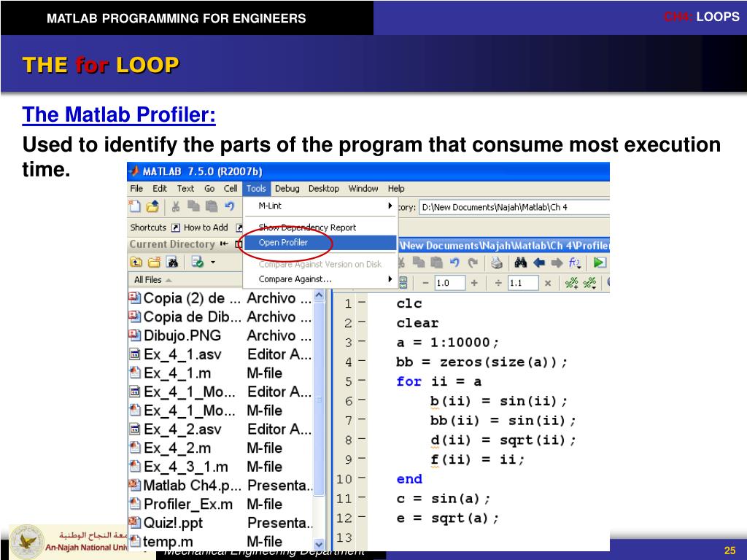Click the How to Add shortcut icon
This screenshot has height=560, width=747.
pos(176,227)
